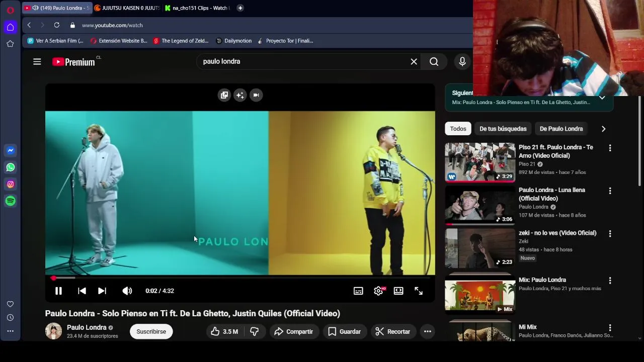Screen dimensions: 644x362
Task: Open Opera sidebar history clock
Action: tap(10, 318)
